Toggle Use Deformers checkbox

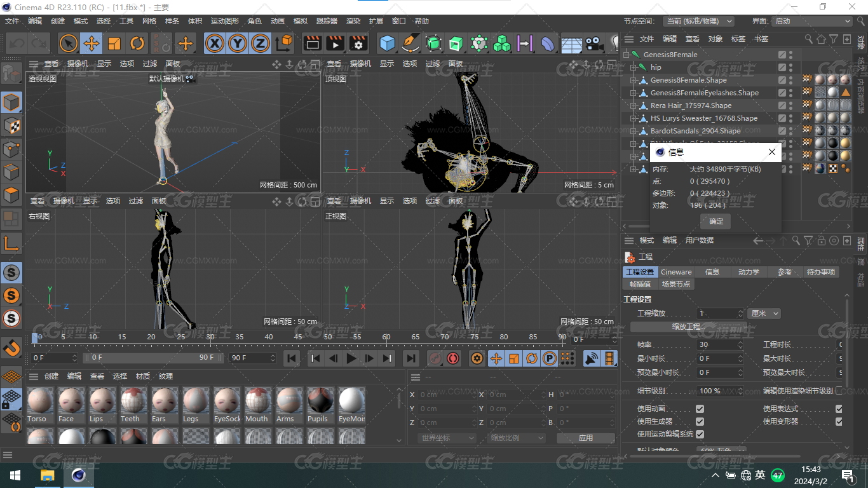point(839,421)
